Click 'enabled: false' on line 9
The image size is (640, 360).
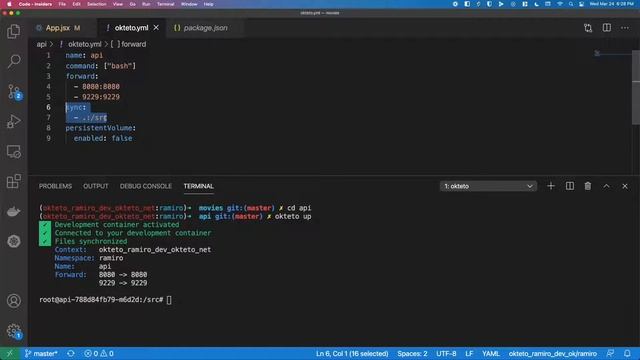point(103,138)
